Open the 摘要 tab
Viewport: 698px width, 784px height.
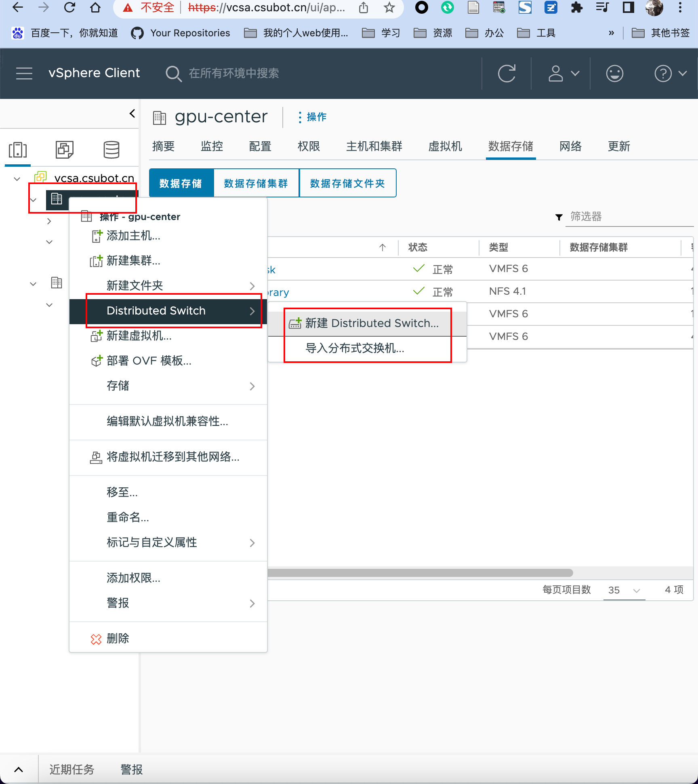163,146
